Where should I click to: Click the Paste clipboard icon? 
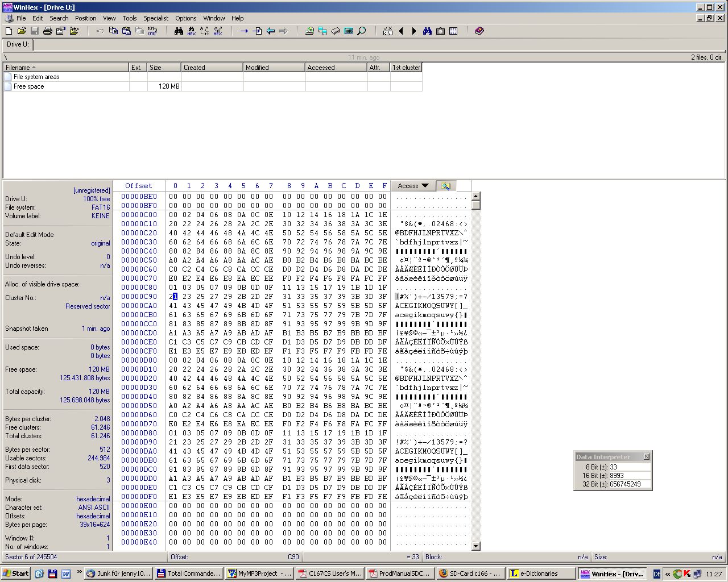(126, 31)
